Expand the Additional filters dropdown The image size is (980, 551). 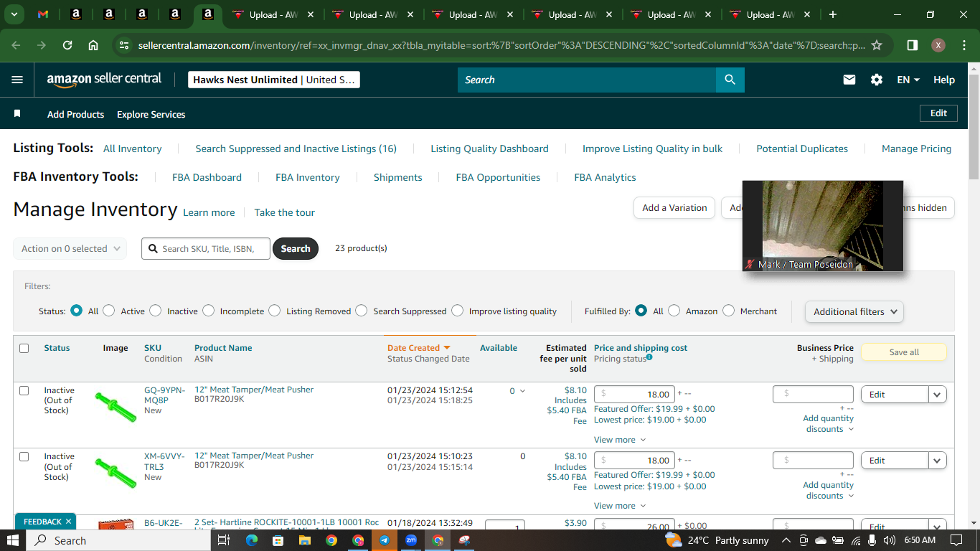point(854,311)
